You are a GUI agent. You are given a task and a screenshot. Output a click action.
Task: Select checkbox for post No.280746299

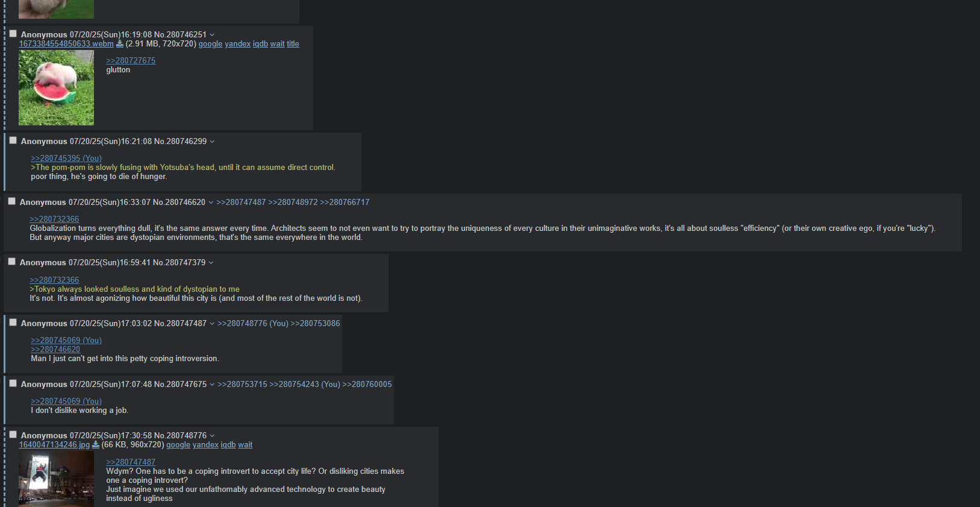(13, 140)
